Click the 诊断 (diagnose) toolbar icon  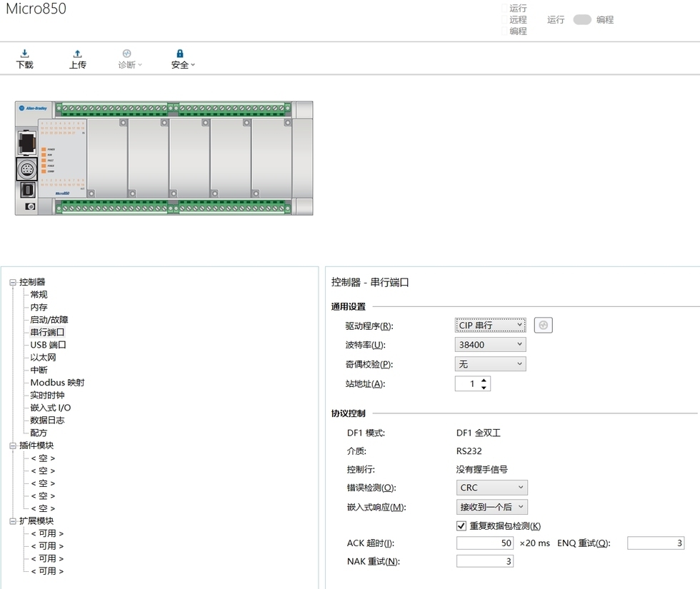tap(129, 59)
